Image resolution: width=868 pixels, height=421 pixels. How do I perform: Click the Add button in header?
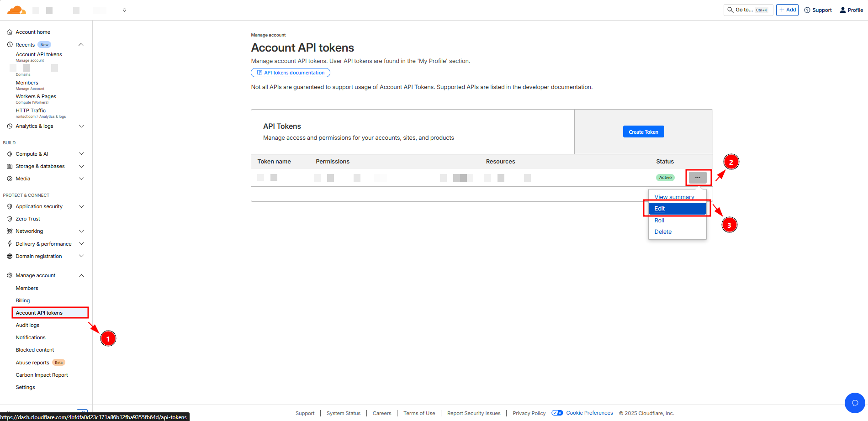click(787, 10)
